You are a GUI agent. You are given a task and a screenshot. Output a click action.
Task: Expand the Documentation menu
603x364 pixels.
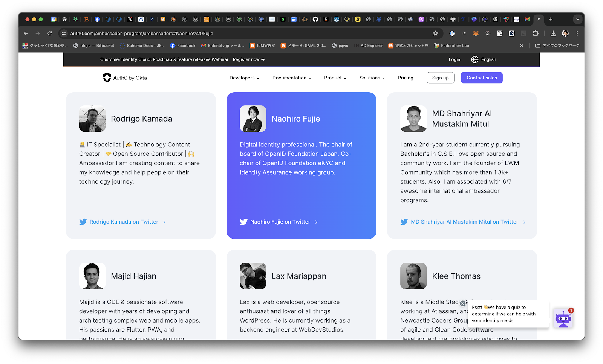292,78
